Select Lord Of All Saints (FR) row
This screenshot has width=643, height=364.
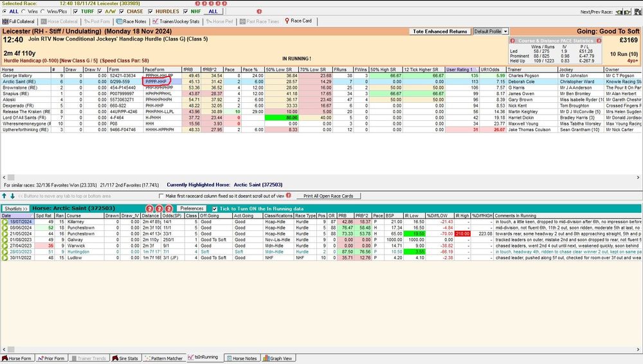[321, 118]
